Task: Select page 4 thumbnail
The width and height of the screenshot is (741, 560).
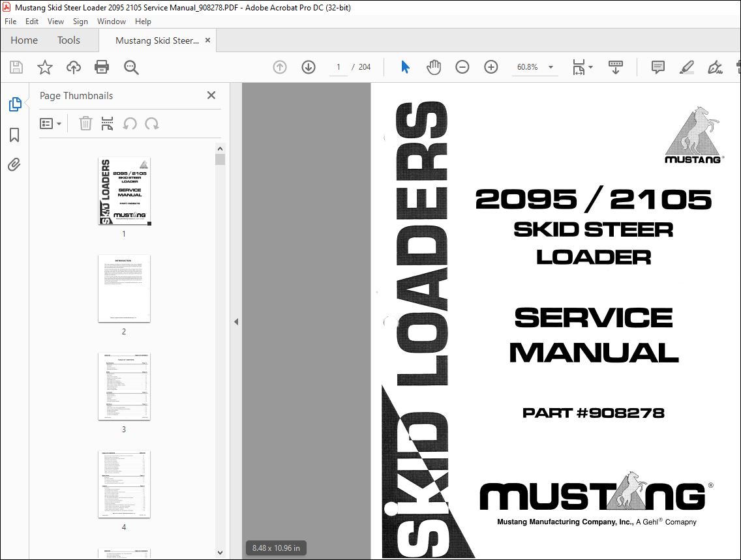Action: [125, 484]
